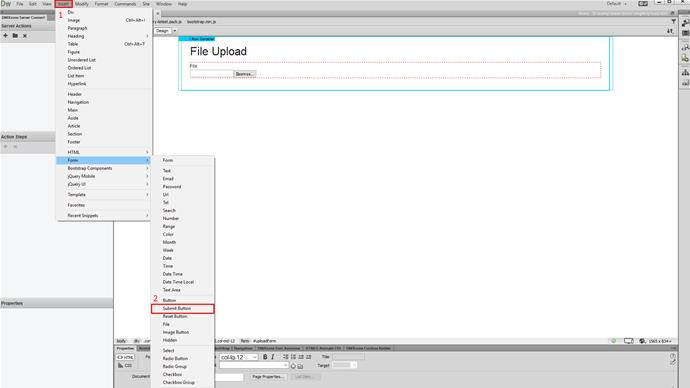The height and width of the screenshot is (388, 690).
Task: Click the folder icon under Server Actions
Action: point(15,36)
